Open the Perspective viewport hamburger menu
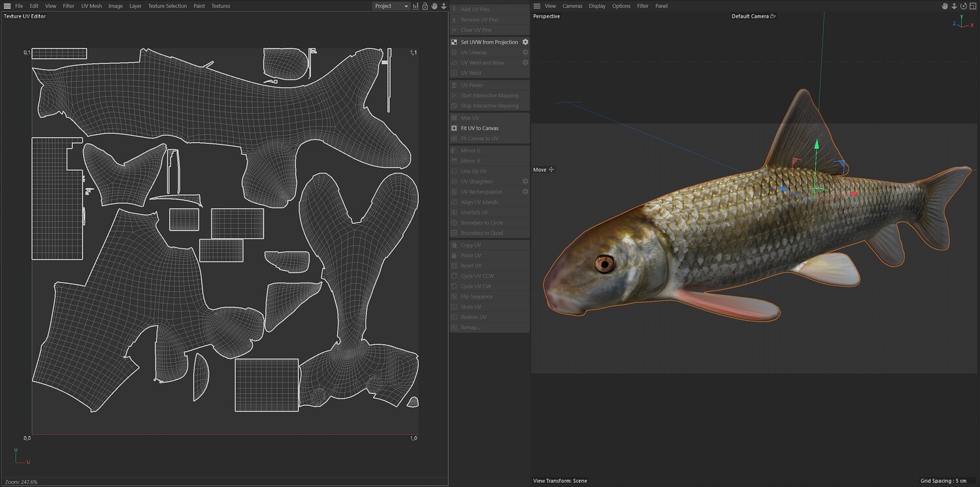Image resolution: width=980 pixels, height=487 pixels. (x=537, y=6)
